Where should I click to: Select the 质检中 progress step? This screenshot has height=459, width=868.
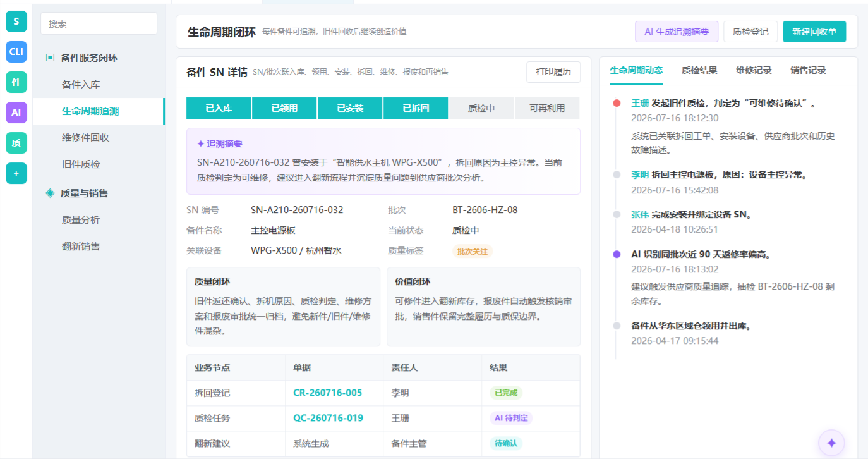point(481,108)
